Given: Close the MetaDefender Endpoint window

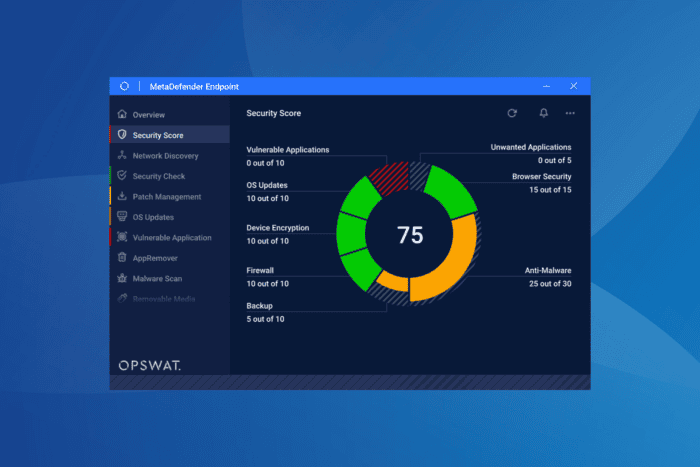Looking at the screenshot, I should tap(574, 86).
